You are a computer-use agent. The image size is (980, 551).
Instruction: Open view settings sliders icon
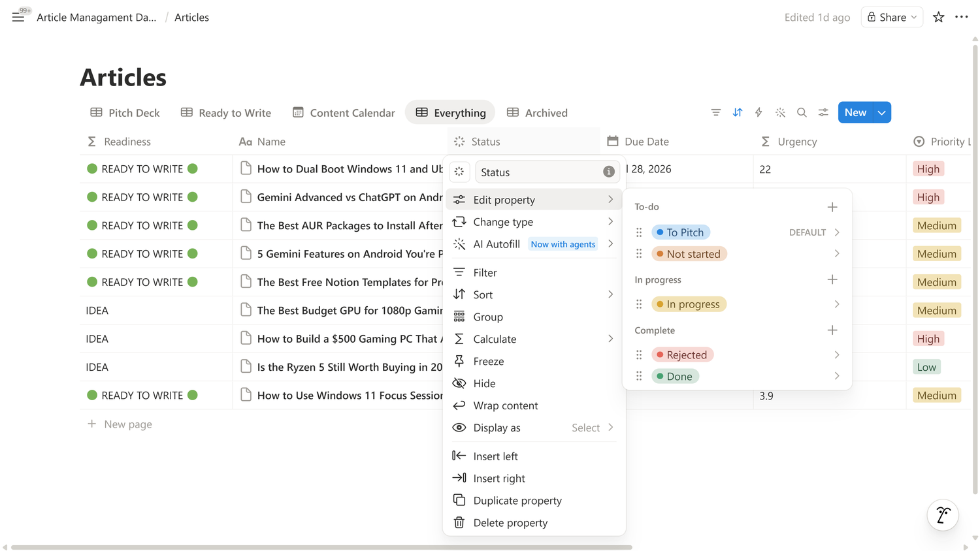click(x=823, y=112)
